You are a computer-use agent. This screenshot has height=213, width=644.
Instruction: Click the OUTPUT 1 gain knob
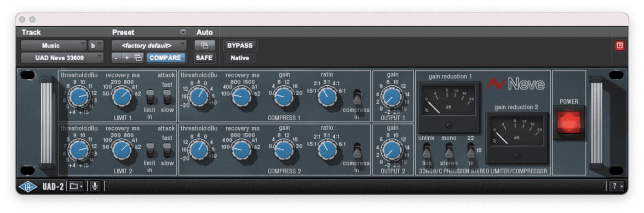[392, 97]
